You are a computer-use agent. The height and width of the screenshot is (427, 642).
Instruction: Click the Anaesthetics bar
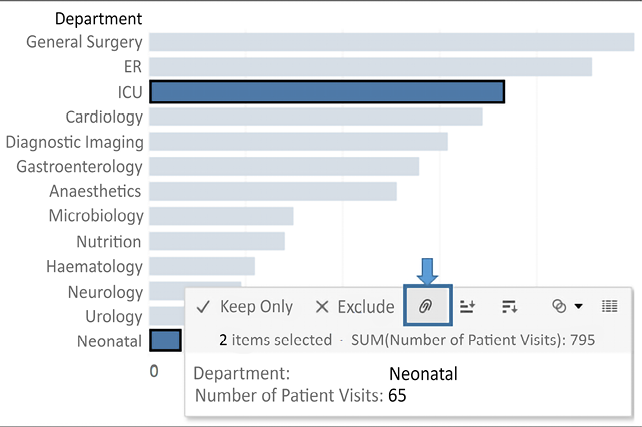272,191
